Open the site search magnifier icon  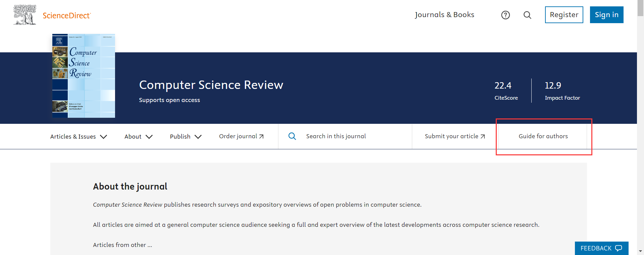point(527,15)
